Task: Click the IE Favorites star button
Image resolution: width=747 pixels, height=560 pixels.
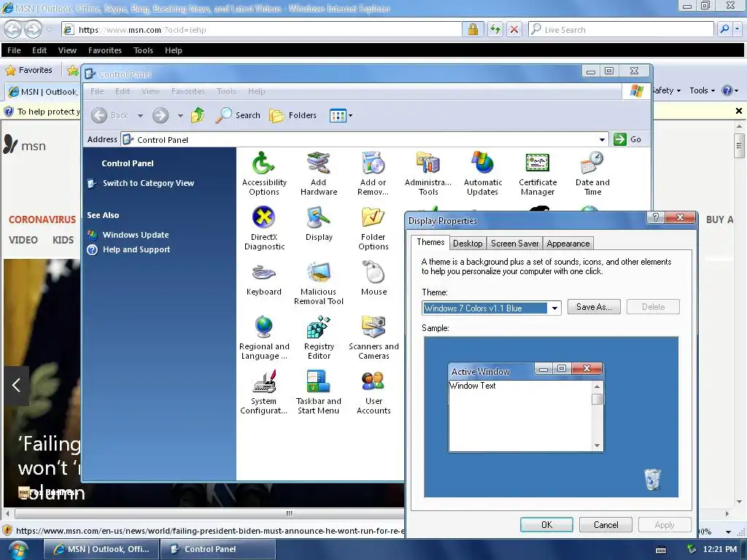Action: coord(28,70)
